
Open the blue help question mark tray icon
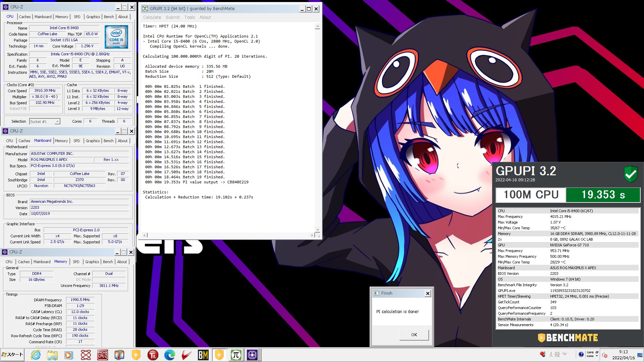coord(581,354)
